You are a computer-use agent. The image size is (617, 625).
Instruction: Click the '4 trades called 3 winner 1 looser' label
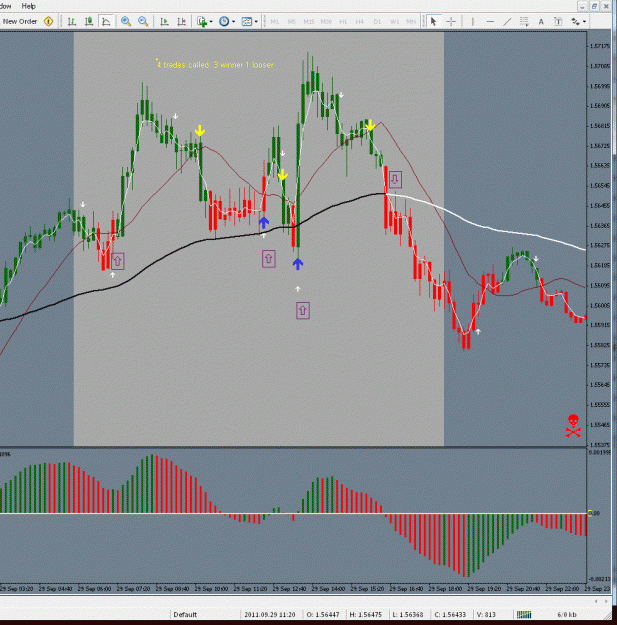point(215,65)
